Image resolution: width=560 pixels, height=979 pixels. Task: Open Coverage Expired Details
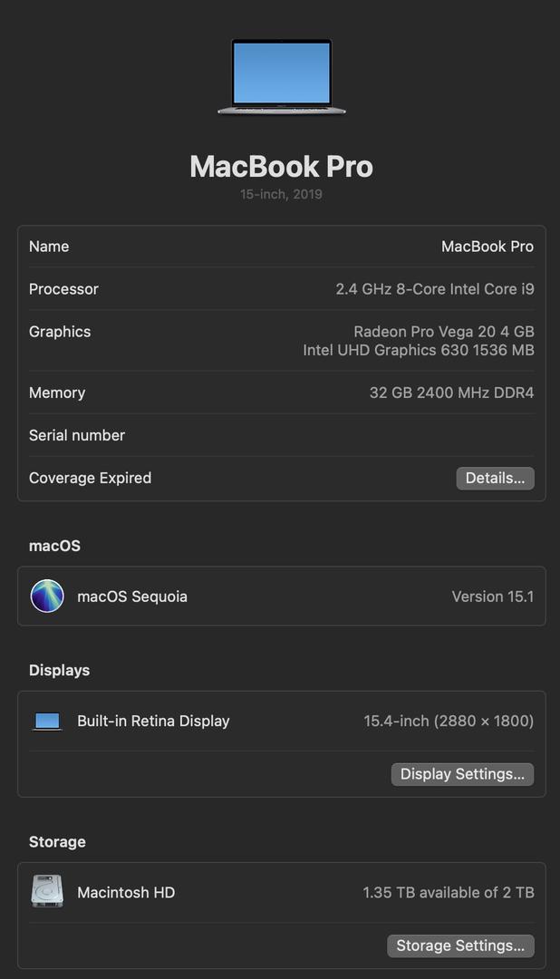click(495, 479)
